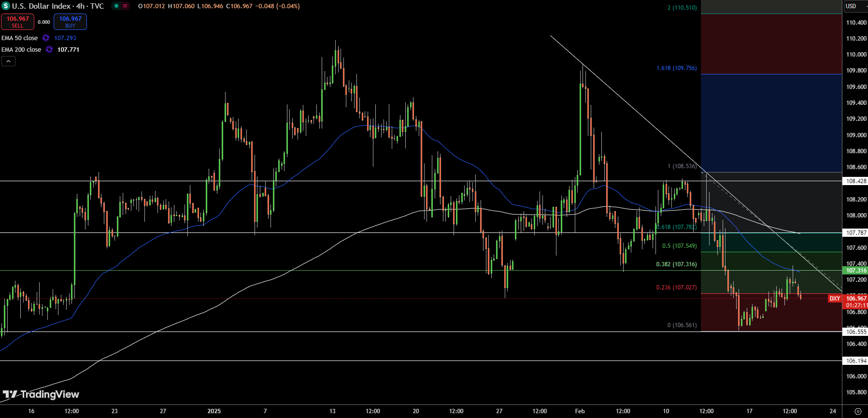
Task: Open the USD currency dropdown
Action: (855, 6)
